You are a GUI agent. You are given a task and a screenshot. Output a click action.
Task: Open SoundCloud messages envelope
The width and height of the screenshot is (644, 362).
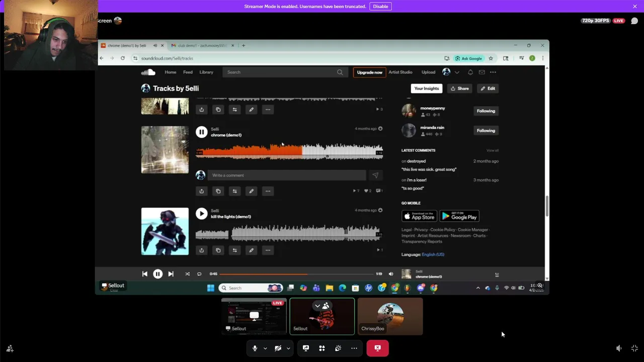coord(482,72)
